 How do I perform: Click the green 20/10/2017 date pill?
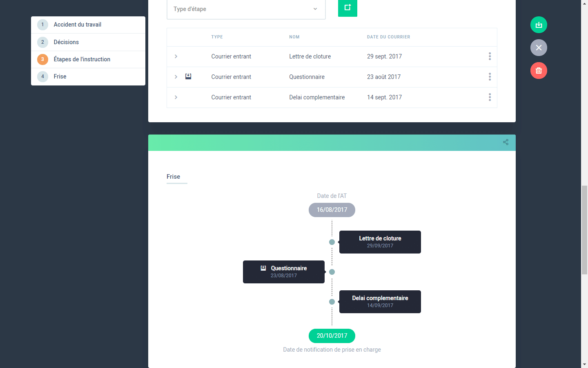[332, 336]
